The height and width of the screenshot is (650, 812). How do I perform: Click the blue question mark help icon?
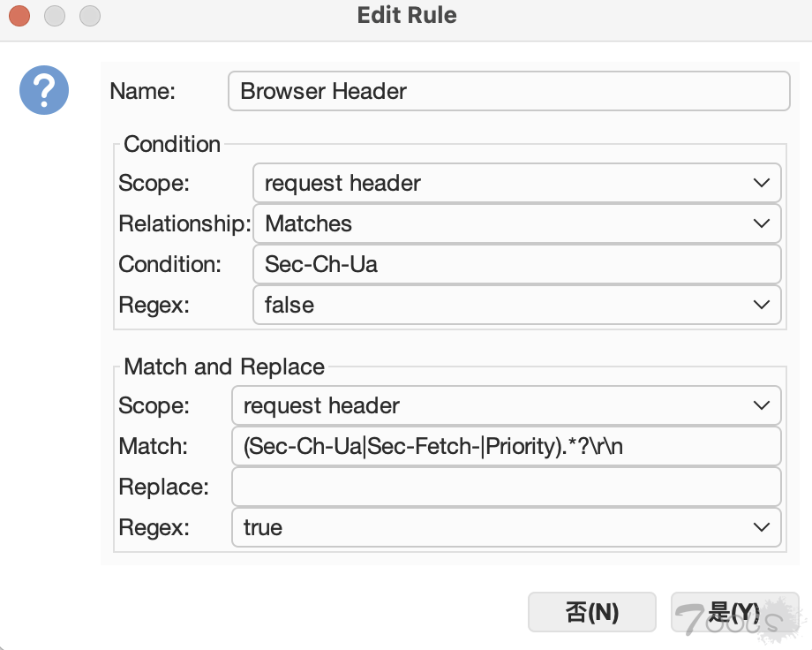[44, 90]
